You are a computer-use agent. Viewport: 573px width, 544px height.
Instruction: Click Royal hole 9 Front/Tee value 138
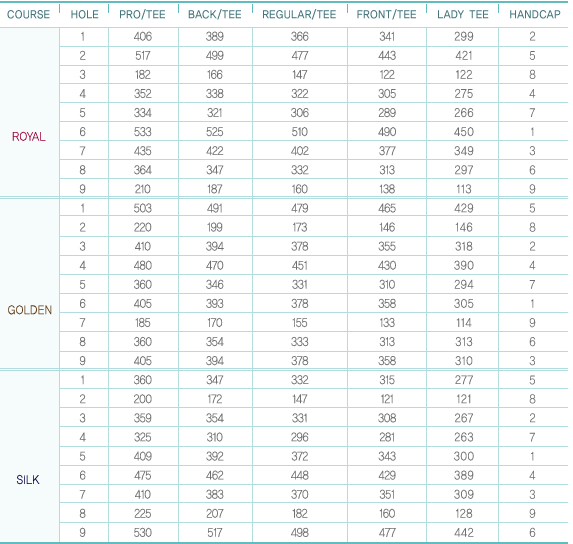387,189
